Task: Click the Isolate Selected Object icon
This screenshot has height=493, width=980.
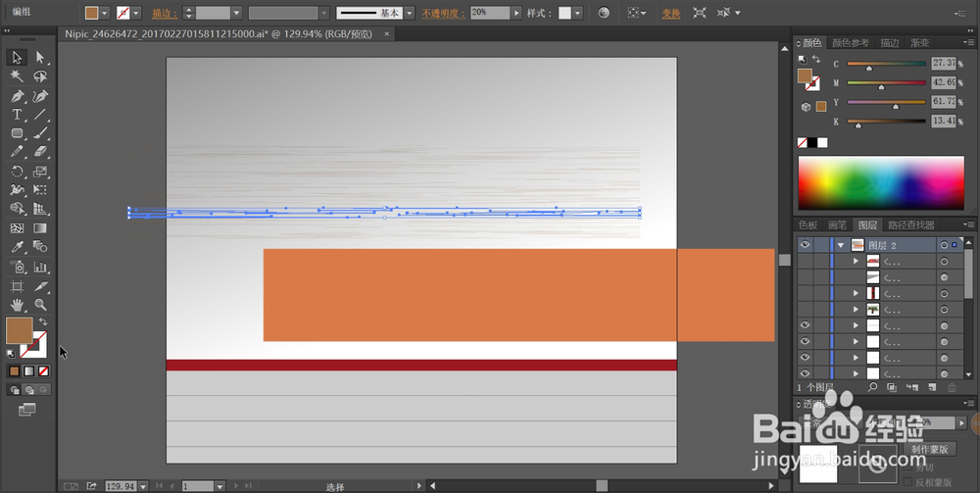Action: [x=700, y=13]
